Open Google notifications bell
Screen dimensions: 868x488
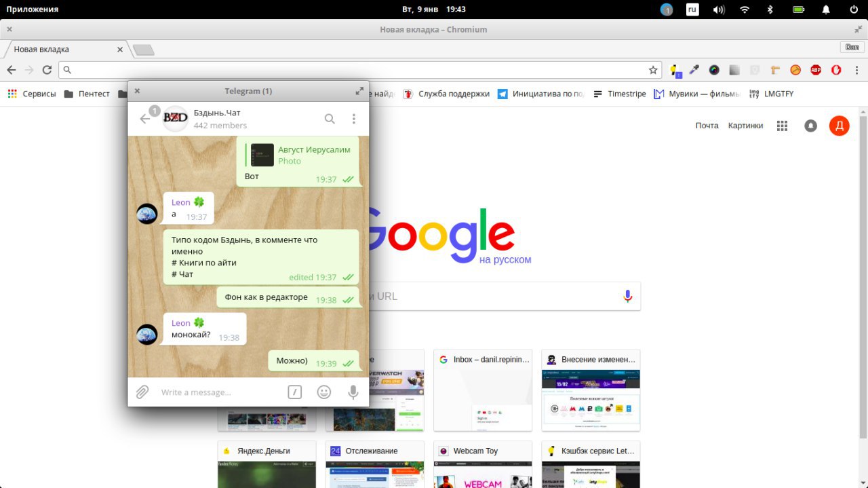click(810, 126)
